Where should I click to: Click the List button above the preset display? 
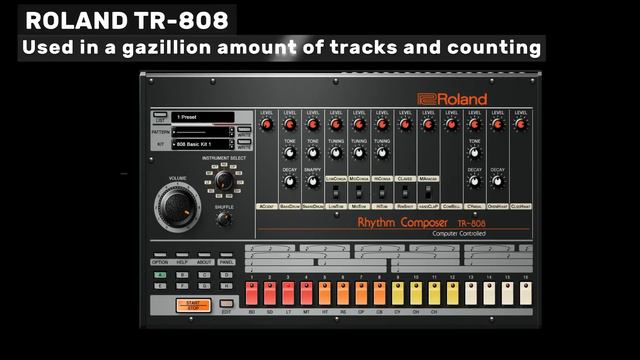click(x=160, y=115)
